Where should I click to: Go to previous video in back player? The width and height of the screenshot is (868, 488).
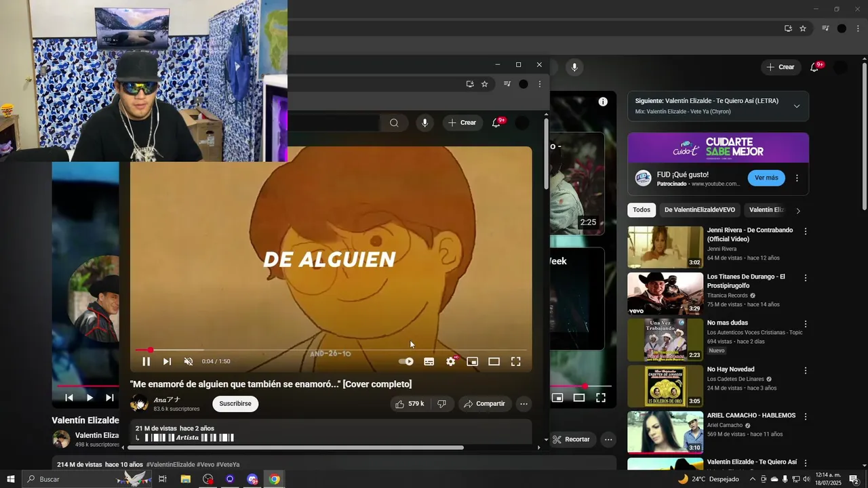coord(68,398)
